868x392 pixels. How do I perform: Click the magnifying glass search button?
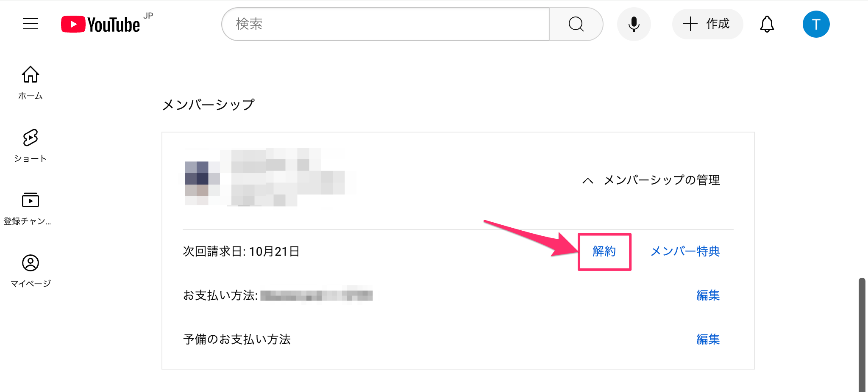[x=576, y=24]
